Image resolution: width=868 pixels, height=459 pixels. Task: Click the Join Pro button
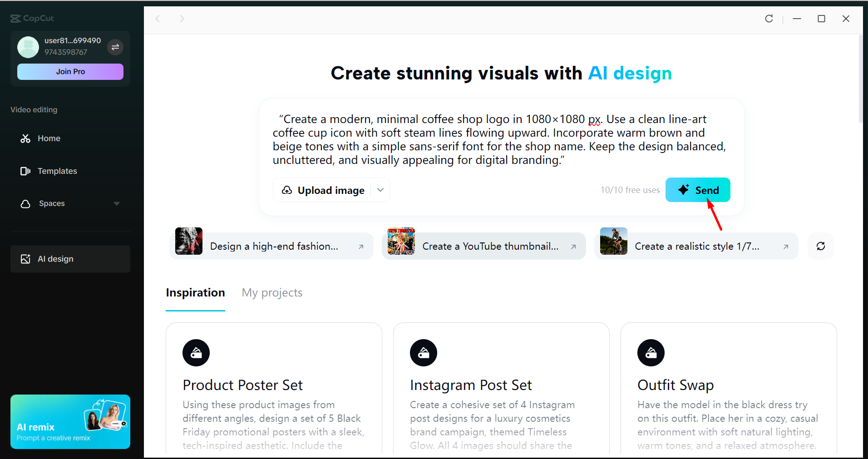coord(70,72)
